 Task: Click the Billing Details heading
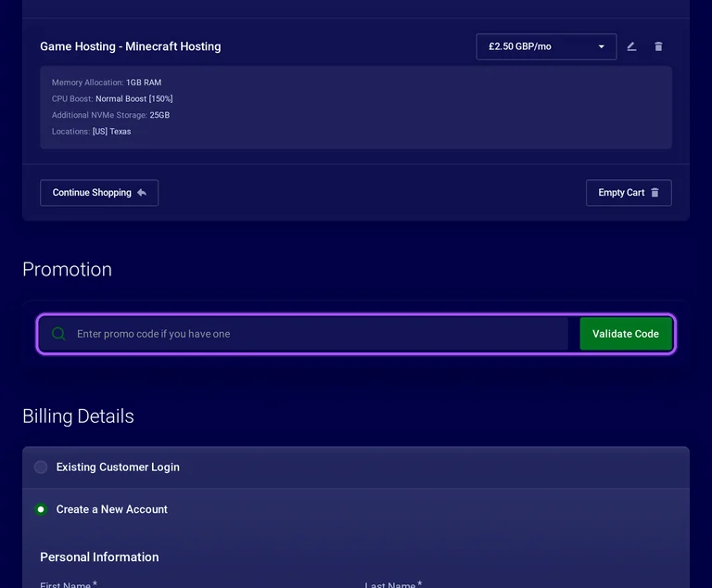coord(78,416)
